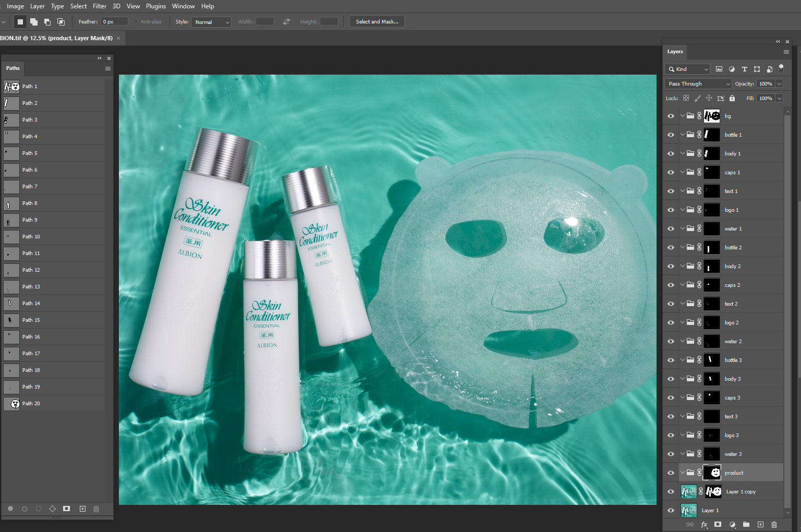This screenshot has width=801, height=532.
Task: Toggle visibility of the water 2 layer
Action: pos(671,341)
